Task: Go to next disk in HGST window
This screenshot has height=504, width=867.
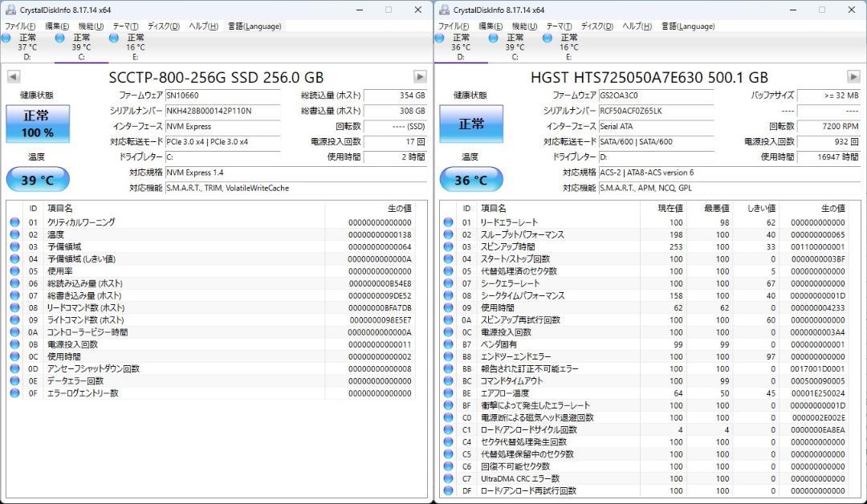Action: [853, 77]
